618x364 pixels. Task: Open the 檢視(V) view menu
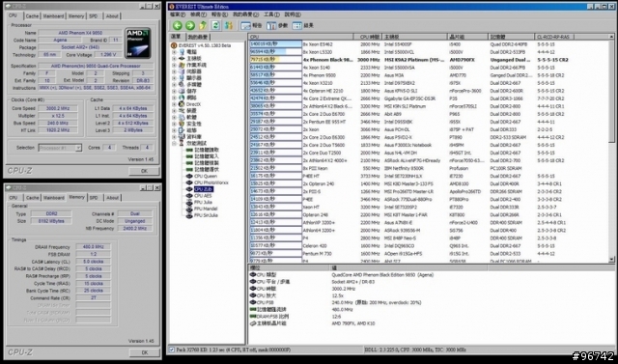click(198, 14)
